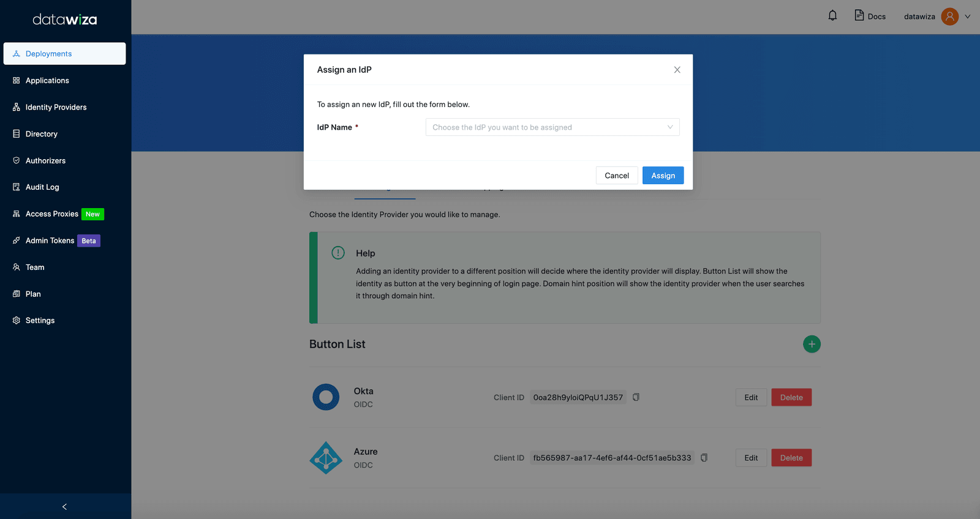Click the Okta logo
Image resolution: width=980 pixels, height=519 pixels.
[326, 397]
